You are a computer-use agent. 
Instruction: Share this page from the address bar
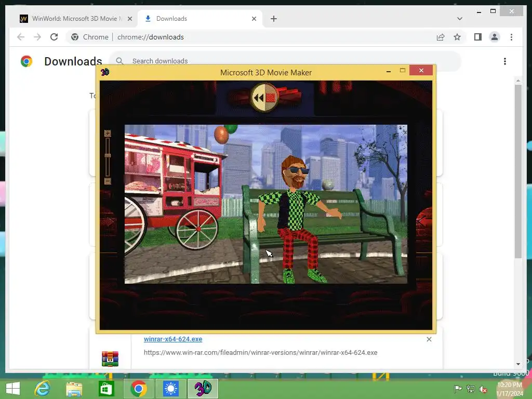pos(441,37)
